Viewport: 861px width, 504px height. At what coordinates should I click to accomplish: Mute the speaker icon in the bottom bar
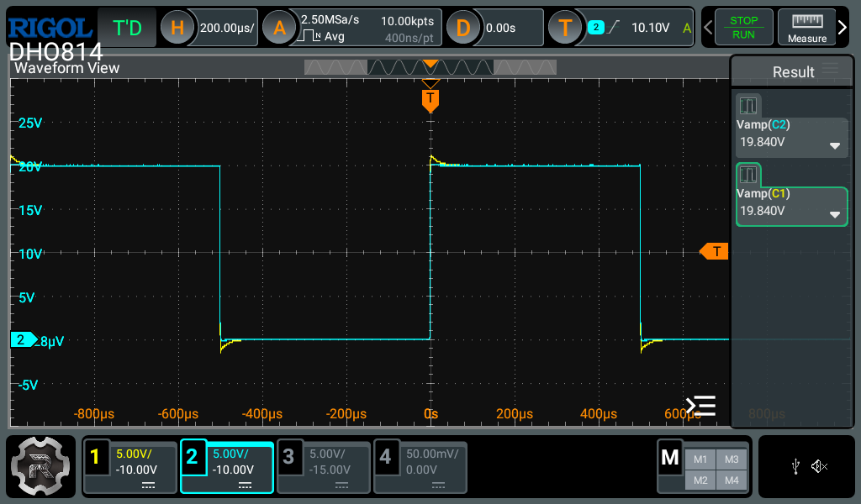820,466
